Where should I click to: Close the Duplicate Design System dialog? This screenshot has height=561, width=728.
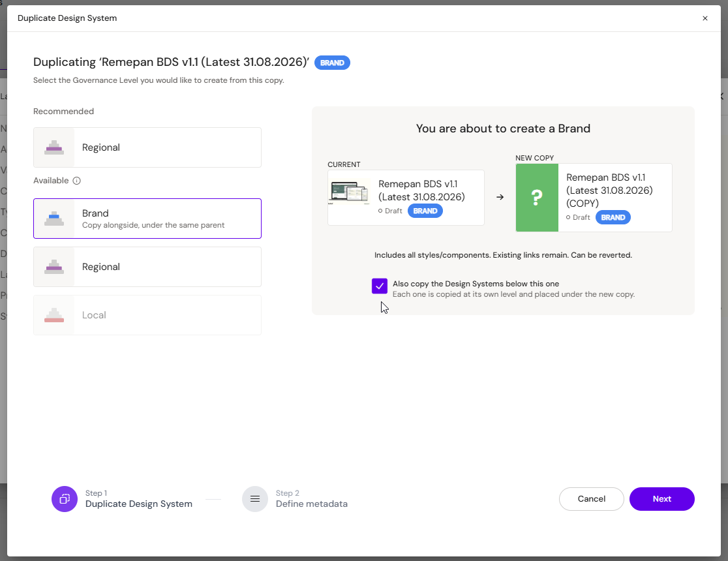point(705,18)
